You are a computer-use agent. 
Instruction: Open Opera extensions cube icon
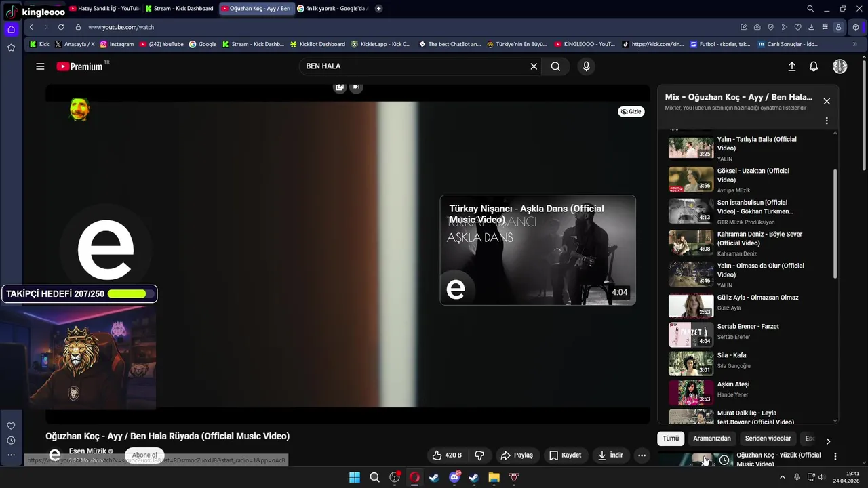tap(856, 27)
